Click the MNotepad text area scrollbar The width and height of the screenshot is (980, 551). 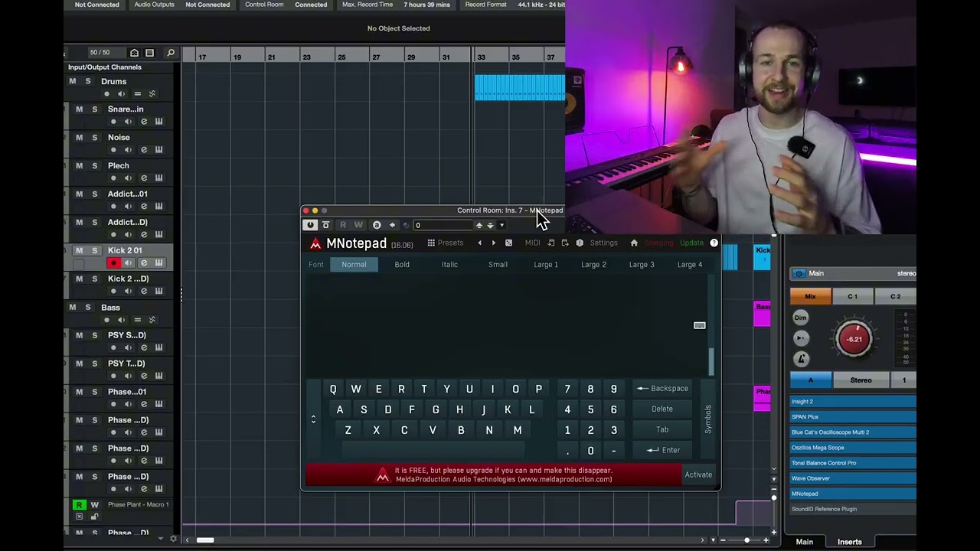click(711, 361)
